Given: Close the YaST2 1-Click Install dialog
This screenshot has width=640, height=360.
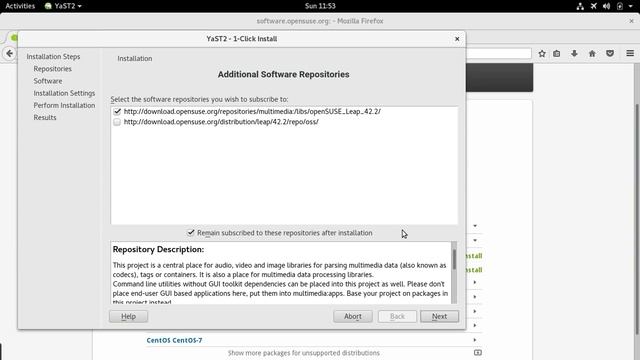Looking at the screenshot, I should pos(457,39).
